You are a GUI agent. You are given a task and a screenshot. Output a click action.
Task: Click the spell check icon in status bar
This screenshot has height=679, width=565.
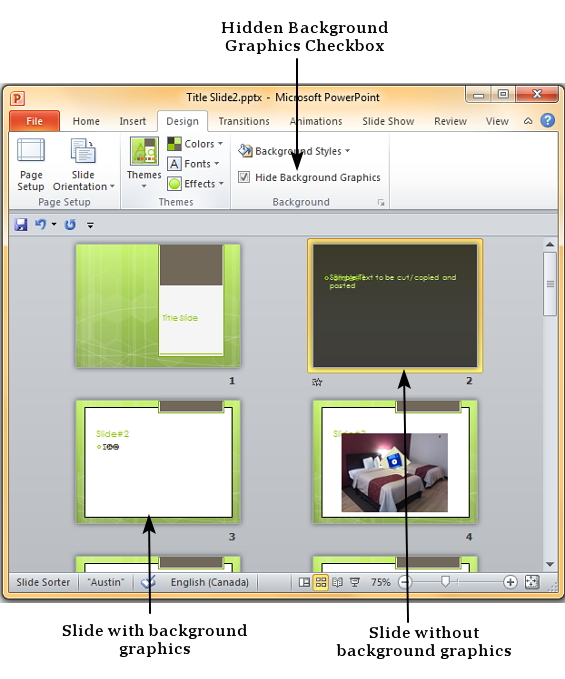point(148,582)
